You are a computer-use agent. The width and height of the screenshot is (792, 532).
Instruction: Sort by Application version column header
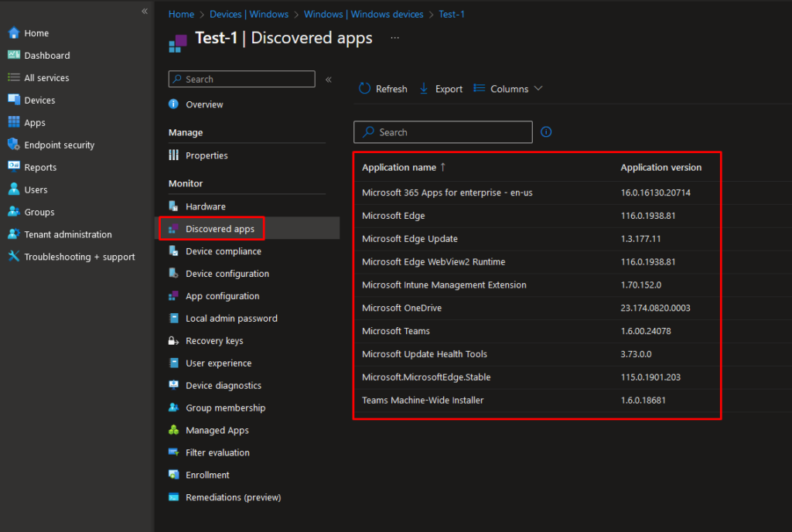pos(661,167)
